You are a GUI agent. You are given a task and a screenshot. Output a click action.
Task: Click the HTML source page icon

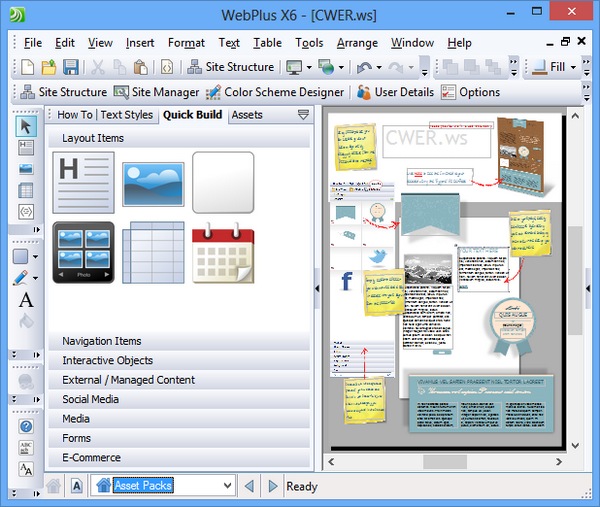167,67
